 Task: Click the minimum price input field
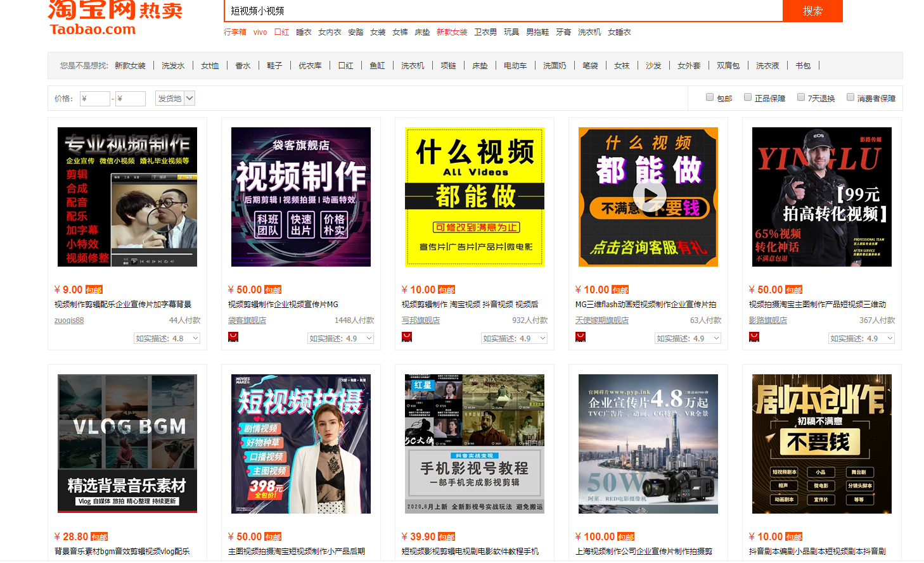click(94, 98)
